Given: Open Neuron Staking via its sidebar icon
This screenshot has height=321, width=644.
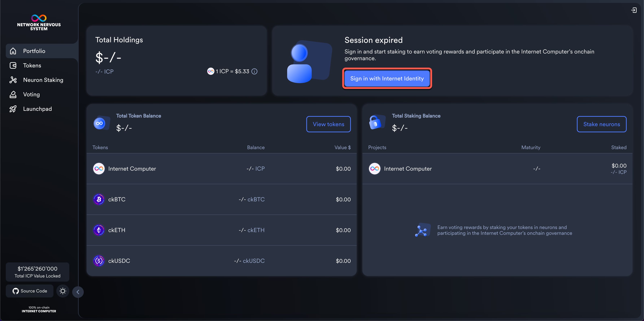Looking at the screenshot, I should coord(13,80).
